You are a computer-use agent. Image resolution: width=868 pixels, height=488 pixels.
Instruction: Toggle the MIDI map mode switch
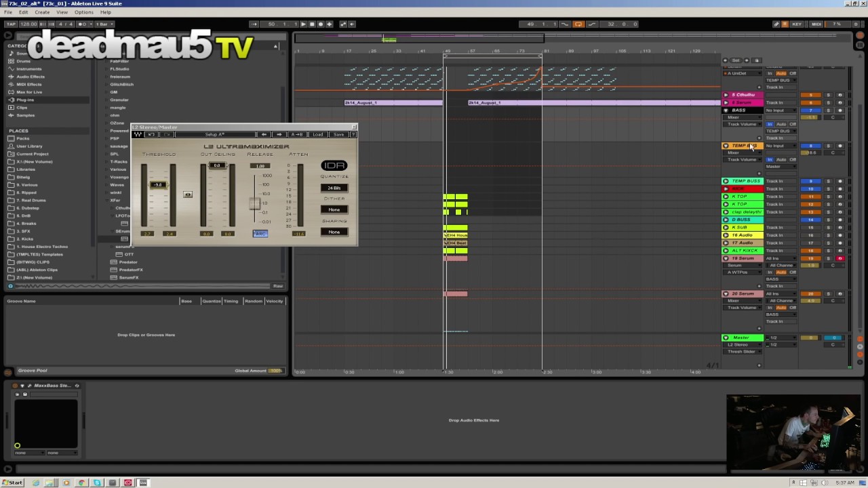[x=816, y=24]
